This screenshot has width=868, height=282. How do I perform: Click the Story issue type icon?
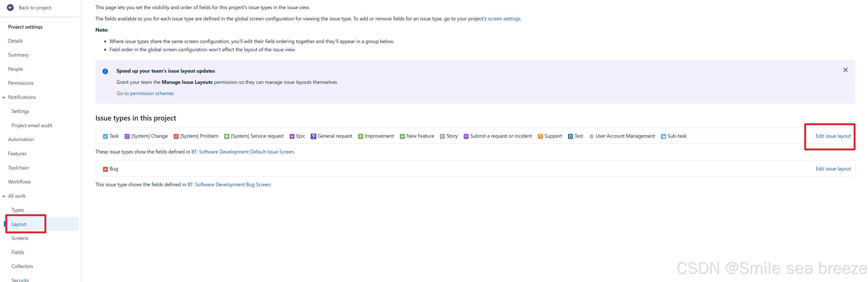(x=442, y=136)
